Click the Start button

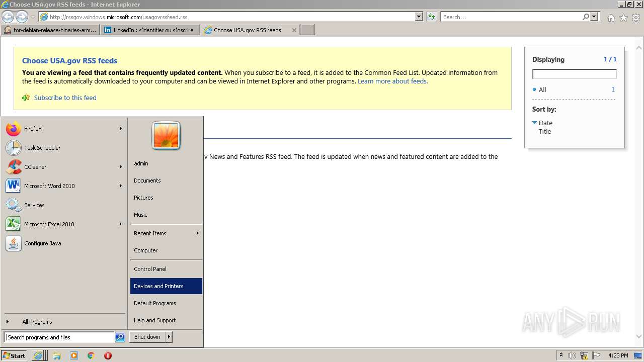[14, 355]
